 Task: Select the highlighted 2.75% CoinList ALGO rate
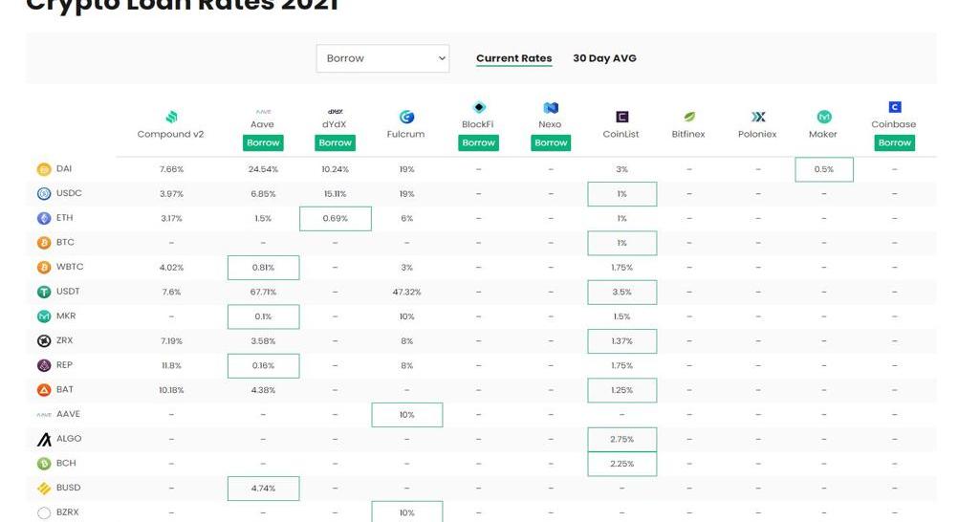point(621,440)
